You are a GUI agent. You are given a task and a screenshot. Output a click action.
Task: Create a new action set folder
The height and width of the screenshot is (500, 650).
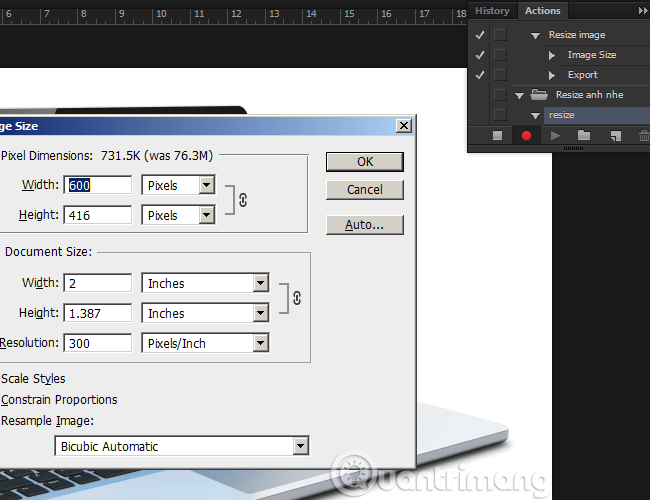click(584, 135)
